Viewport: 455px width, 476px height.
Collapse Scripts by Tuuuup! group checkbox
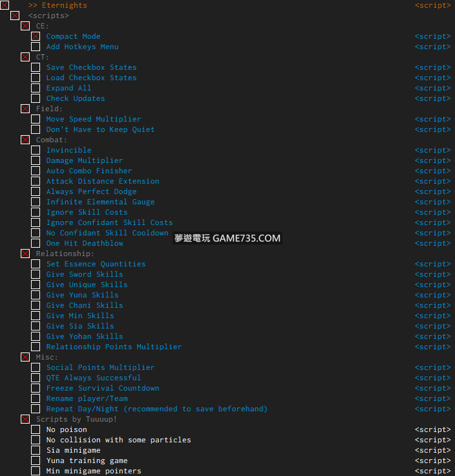(25, 419)
